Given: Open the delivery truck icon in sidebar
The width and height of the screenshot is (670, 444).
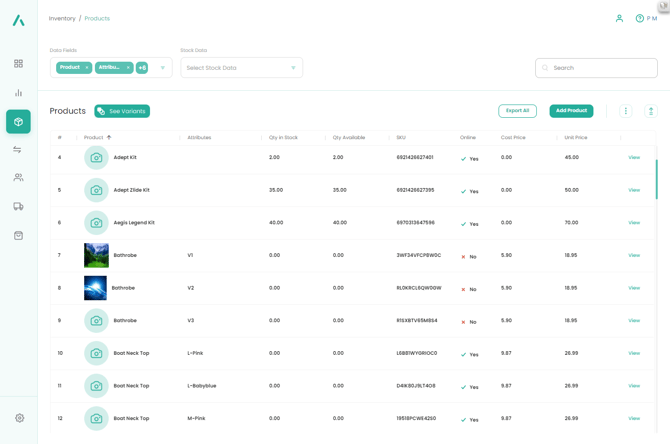Looking at the screenshot, I should (18, 207).
